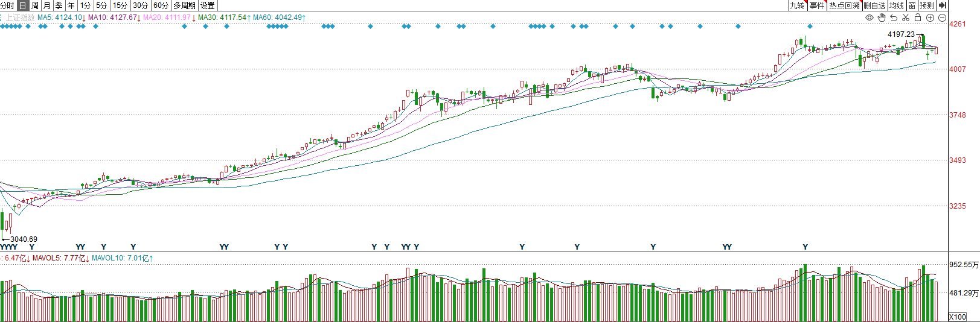Jump to latest with end-arrow icon
980x322 pixels.
[x=943, y=5]
